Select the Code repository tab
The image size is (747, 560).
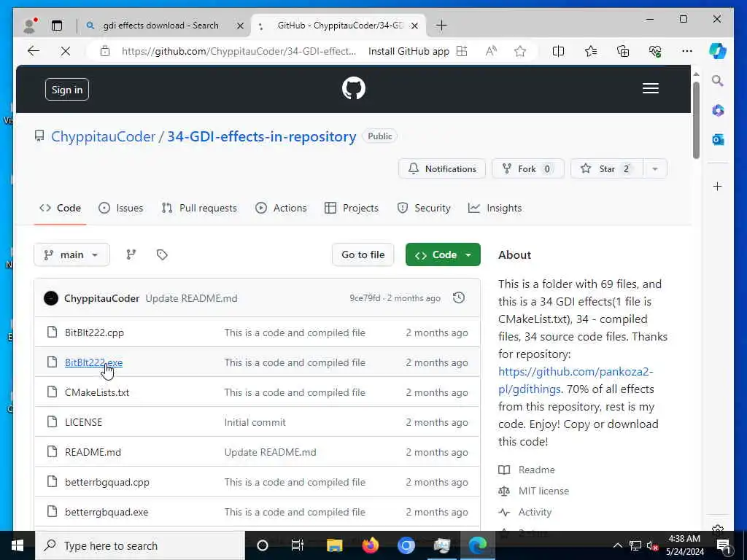[x=61, y=208]
